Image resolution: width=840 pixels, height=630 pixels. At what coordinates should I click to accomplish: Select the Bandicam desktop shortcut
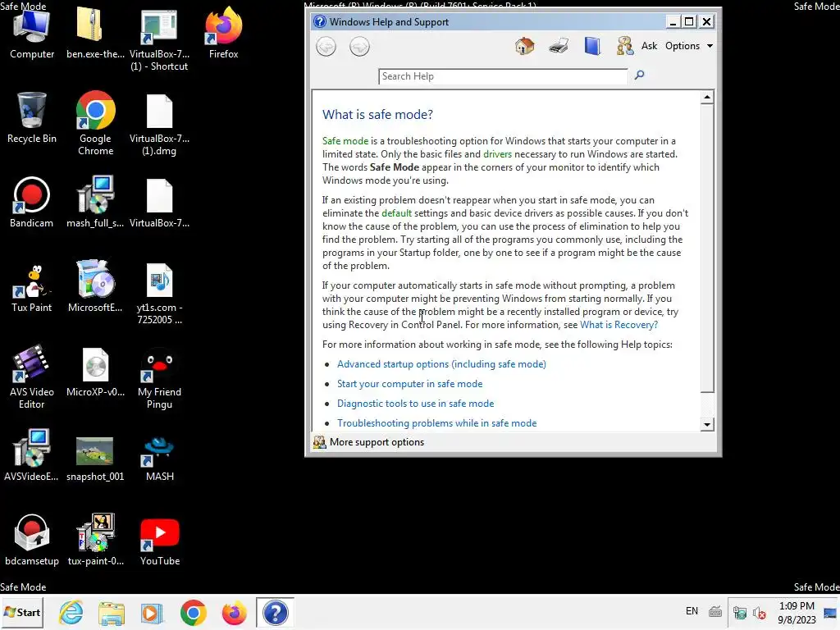point(32,202)
